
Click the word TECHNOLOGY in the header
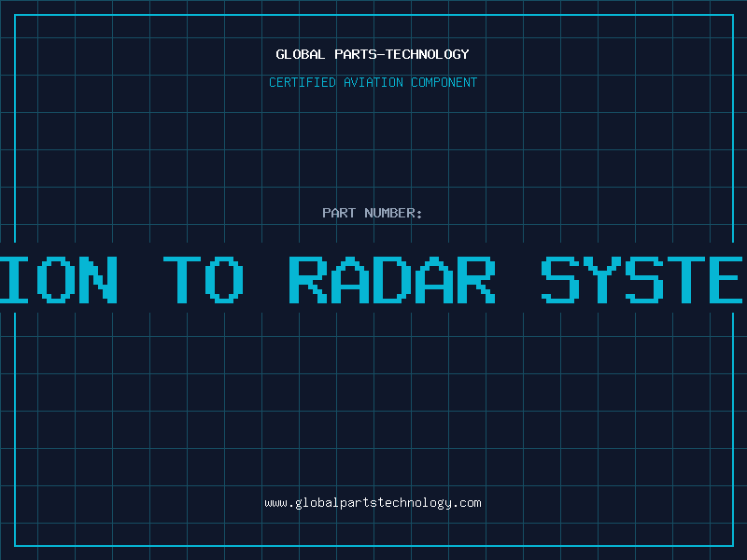[x=428, y=54]
